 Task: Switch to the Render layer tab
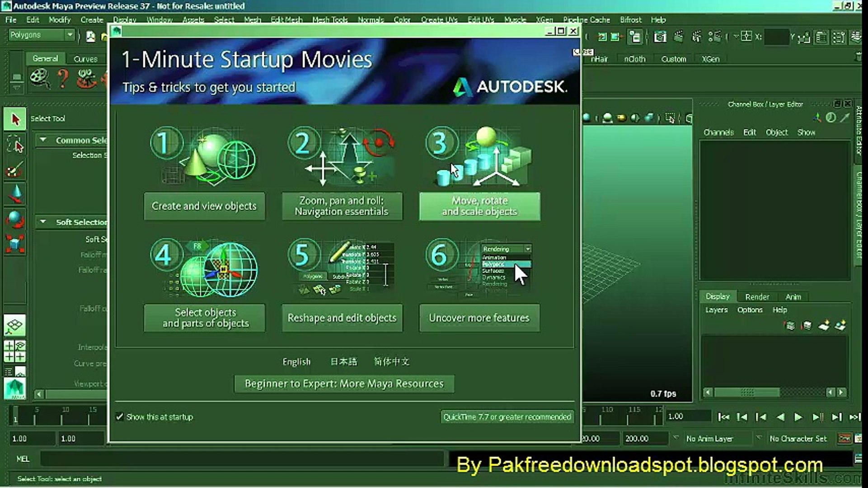pyautogui.click(x=757, y=297)
